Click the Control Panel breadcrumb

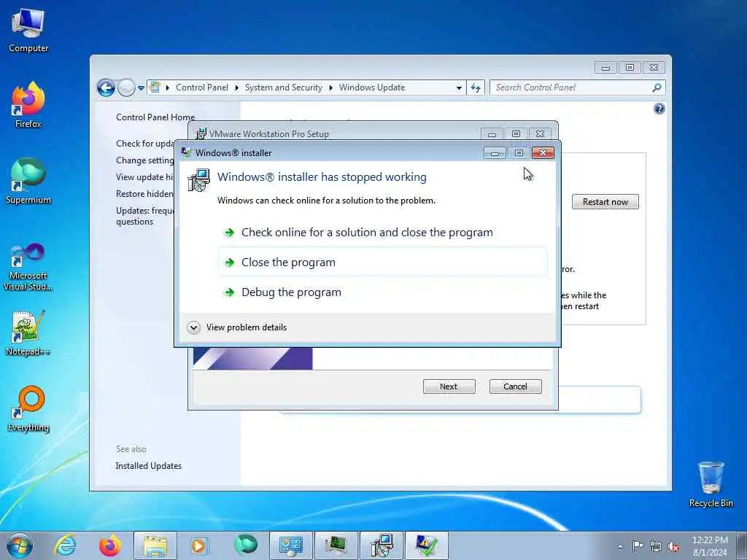point(202,87)
